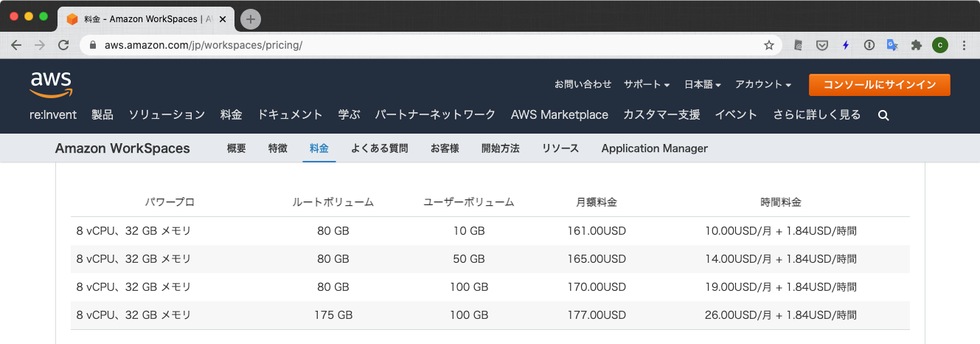The image size is (980, 344).
Task: Select the よくある質問 tab
Action: (380, 148)
